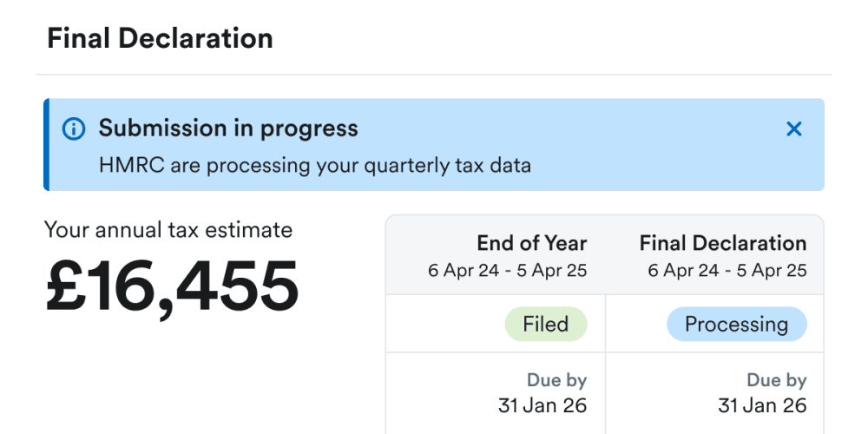Click the blue left edge of banner
This screenshot has width=868, height=434.
pos(47,145)
